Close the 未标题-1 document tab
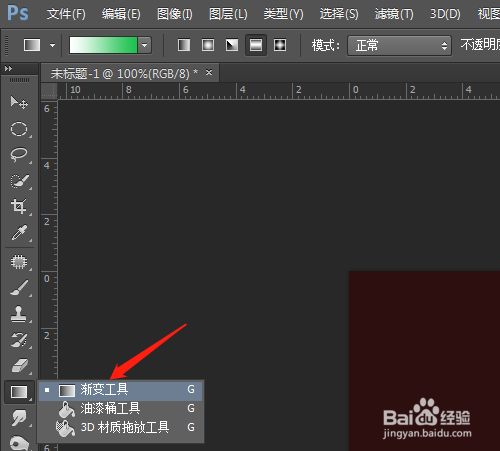 pyautogui.click(x=209, y=72)
